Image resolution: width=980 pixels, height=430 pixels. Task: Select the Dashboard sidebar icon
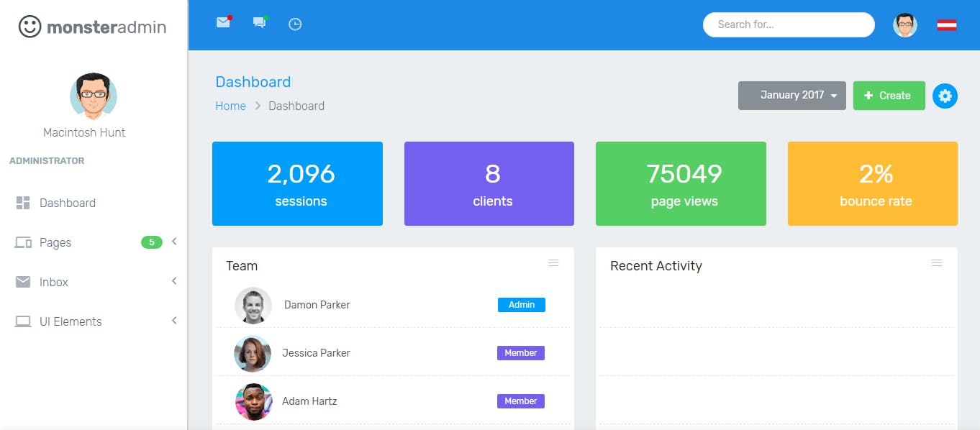22,202
